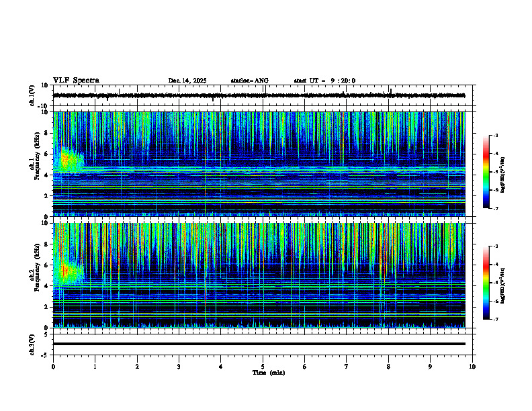
Task: Click the "8" kHz tick of ch.2 spectrogram
Action: pos(46,244)
